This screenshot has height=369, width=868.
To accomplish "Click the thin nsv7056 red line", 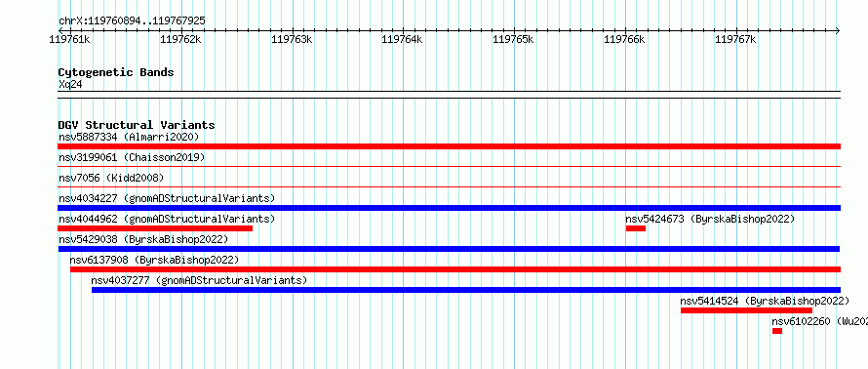I will (449, 186).
